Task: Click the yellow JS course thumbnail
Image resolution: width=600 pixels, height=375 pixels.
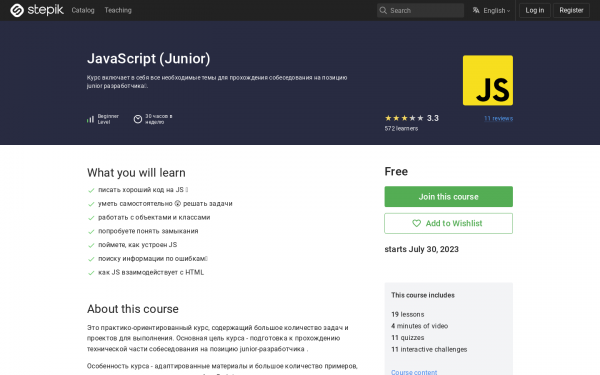Action: (x=488, y=80)
